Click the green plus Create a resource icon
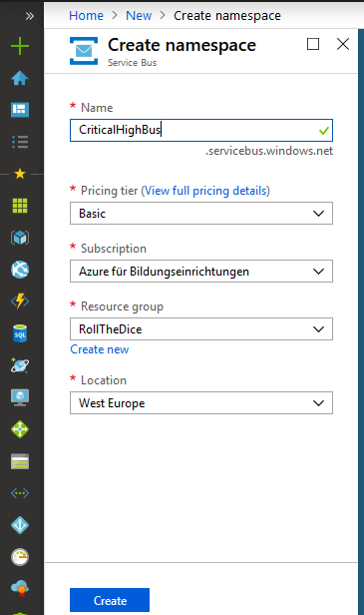364x615 pixels. tap(20, 46)
